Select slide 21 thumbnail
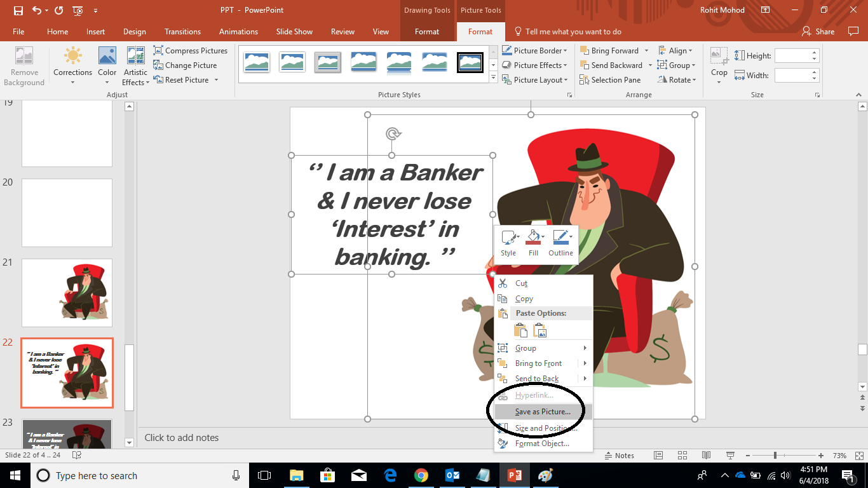Screen dimensions: 868x488 67,293
